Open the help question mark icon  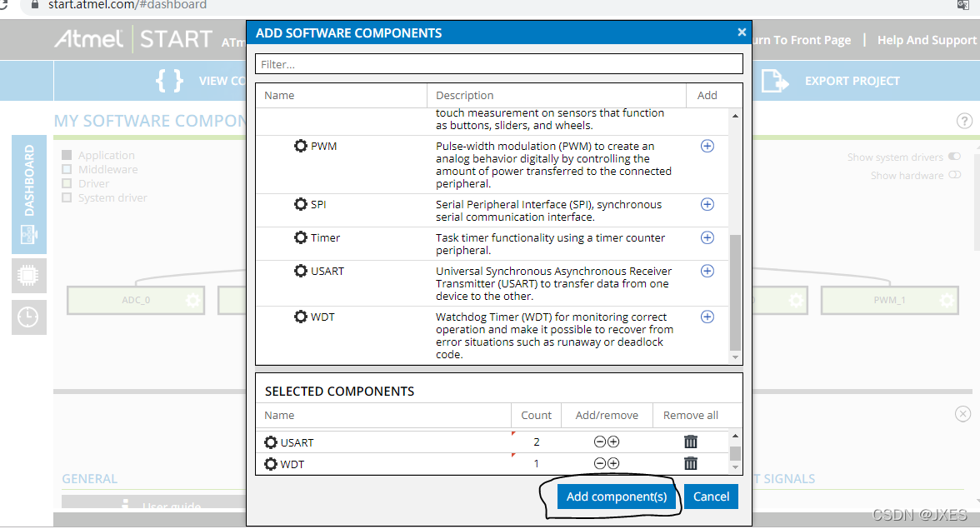tap(964, 121)
